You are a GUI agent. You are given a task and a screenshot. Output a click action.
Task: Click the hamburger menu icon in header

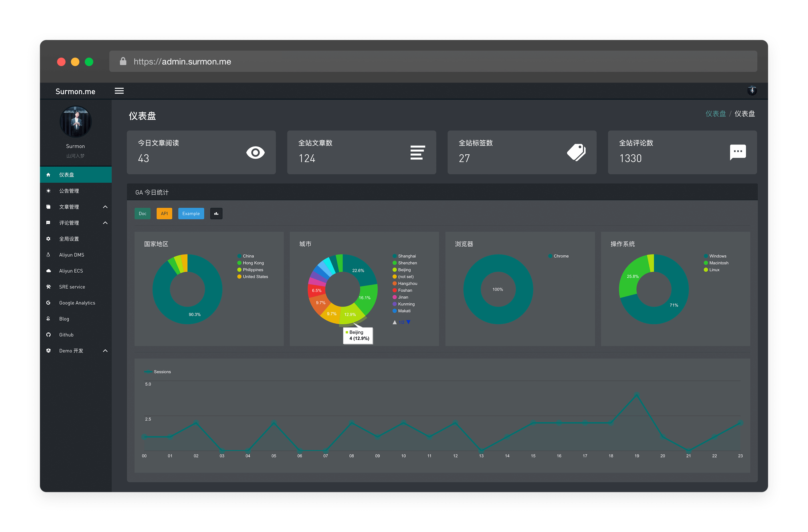point(119,91)
